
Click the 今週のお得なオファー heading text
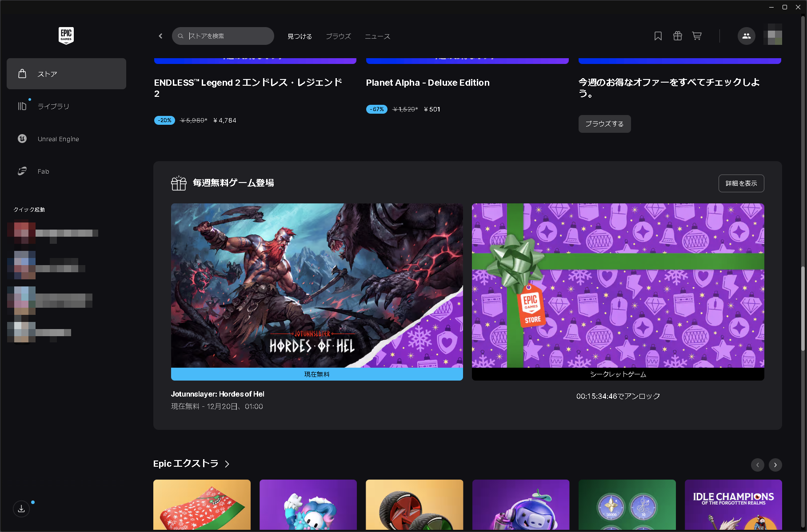[x=669, y=88]
